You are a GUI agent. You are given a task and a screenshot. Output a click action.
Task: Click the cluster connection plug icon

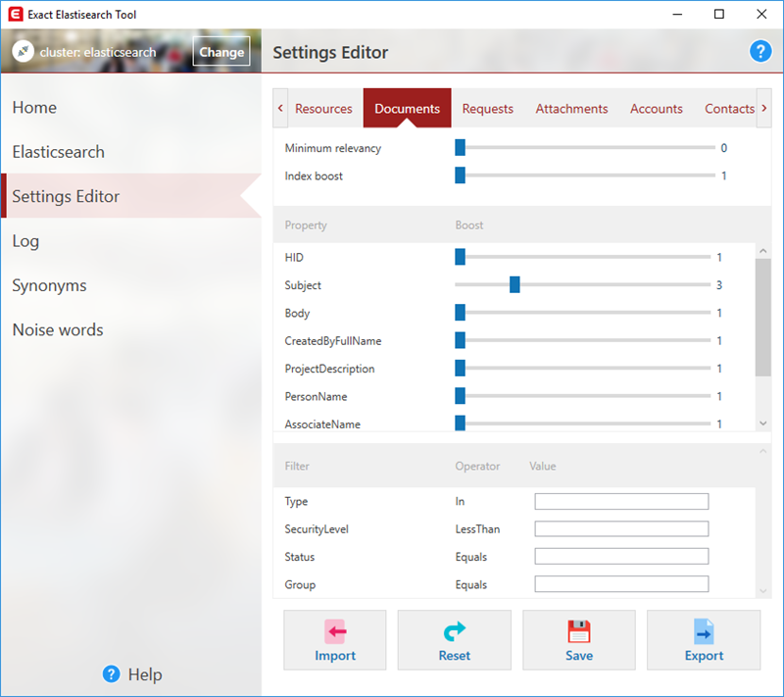[x=23, y=52]
